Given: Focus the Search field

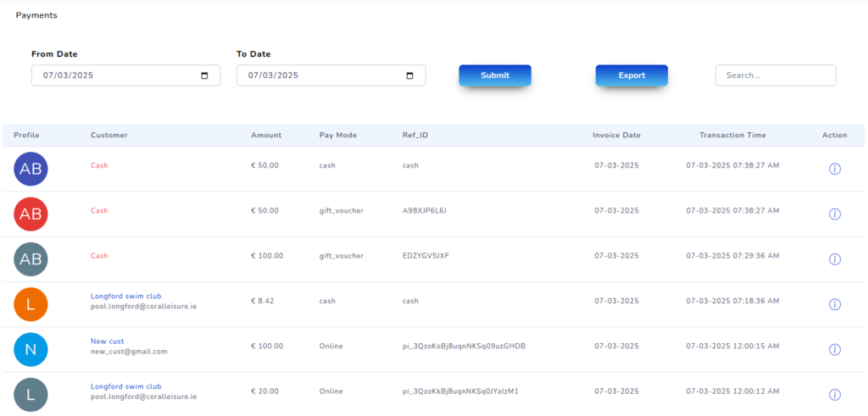Looking at the screenshot, I should click(x=775, y=75).
